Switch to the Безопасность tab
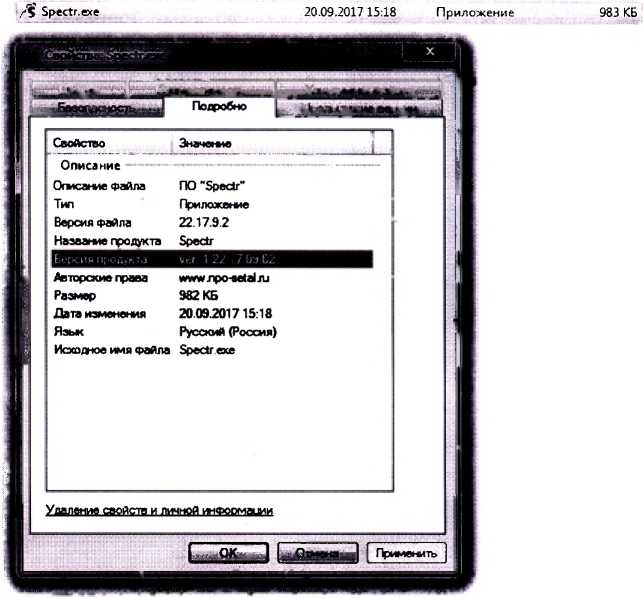This screenshot has width=644, height=598. pyautogui.click(x=97, y=108)
